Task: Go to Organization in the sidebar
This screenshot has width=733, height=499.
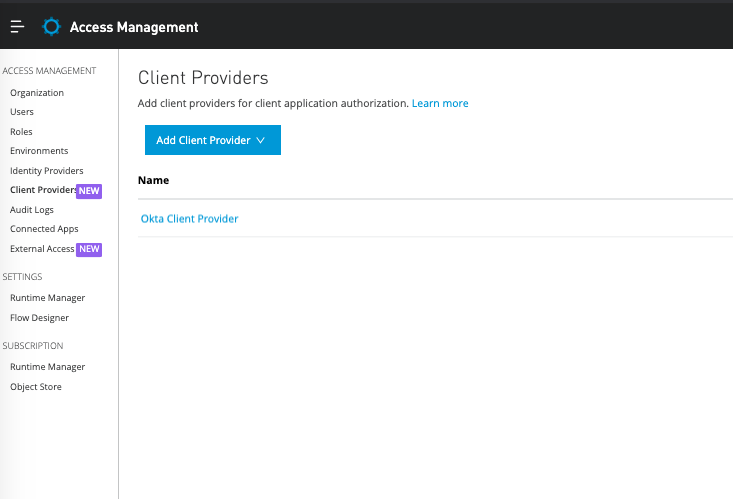Action: (x=37, y=93)
